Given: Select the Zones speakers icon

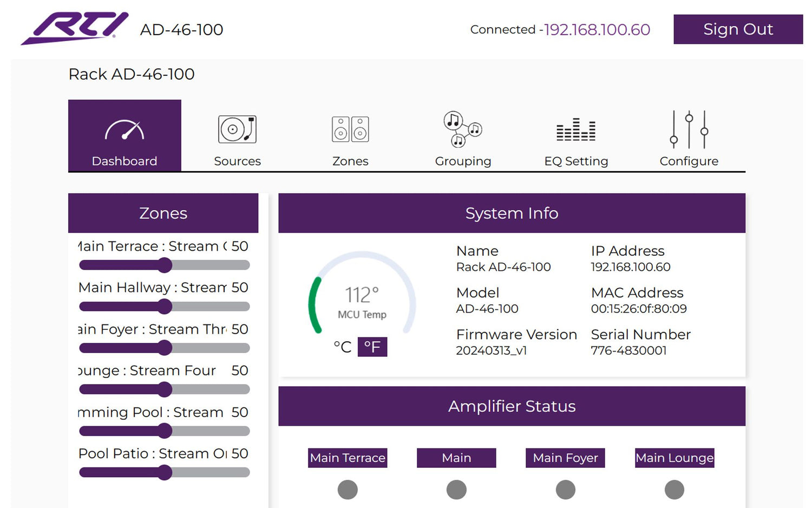Looking at the screenshot, I should (x=350, y=129).
